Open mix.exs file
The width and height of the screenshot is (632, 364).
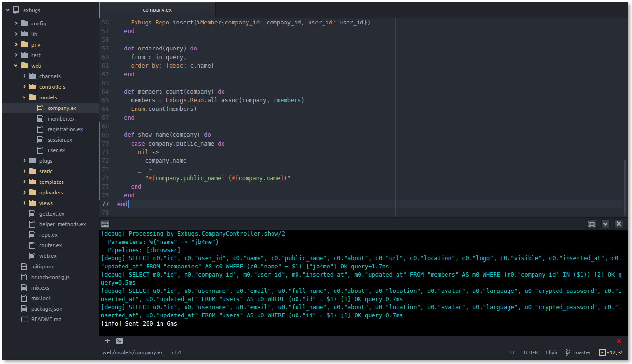point(40,288)
